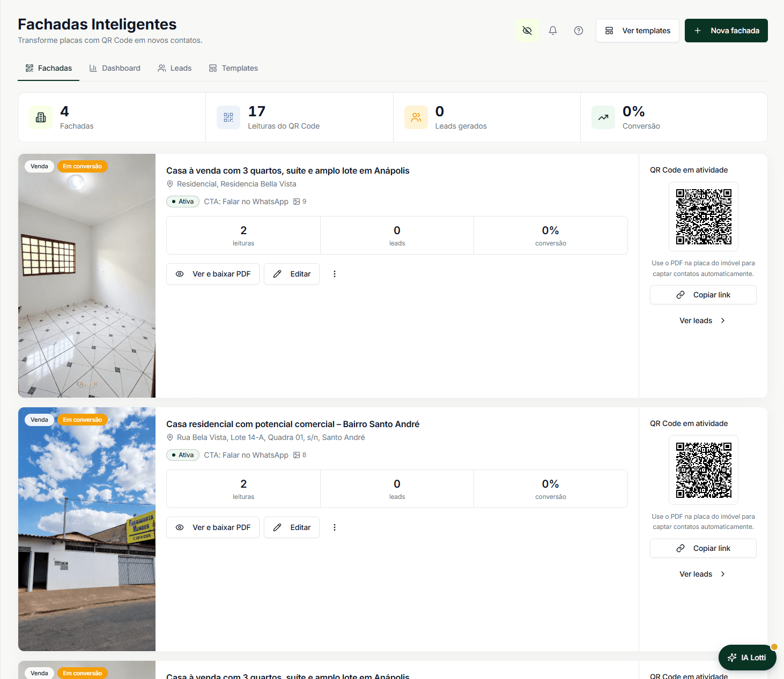Click the Leads gerados people icon
Viewport: 784px width, 679px height.
[x=416, y=117]
